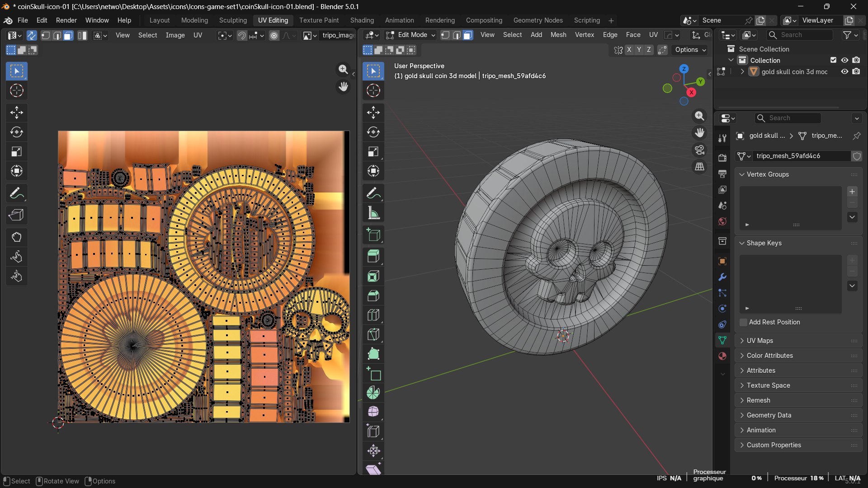Open the Mesh menu in 3D viewport
This screenshot has height=488, width=868.
point(558,35)
